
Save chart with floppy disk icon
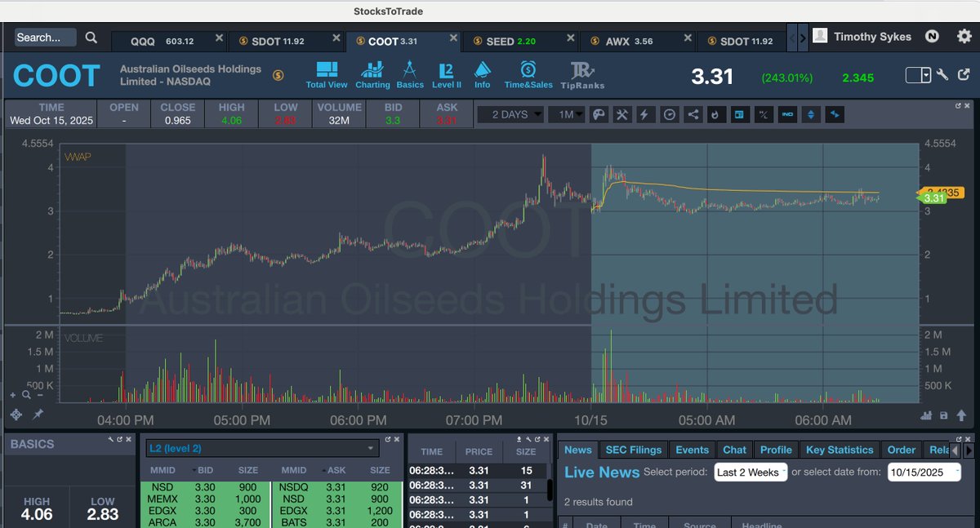pyautogui.click(x=944, y=415)
